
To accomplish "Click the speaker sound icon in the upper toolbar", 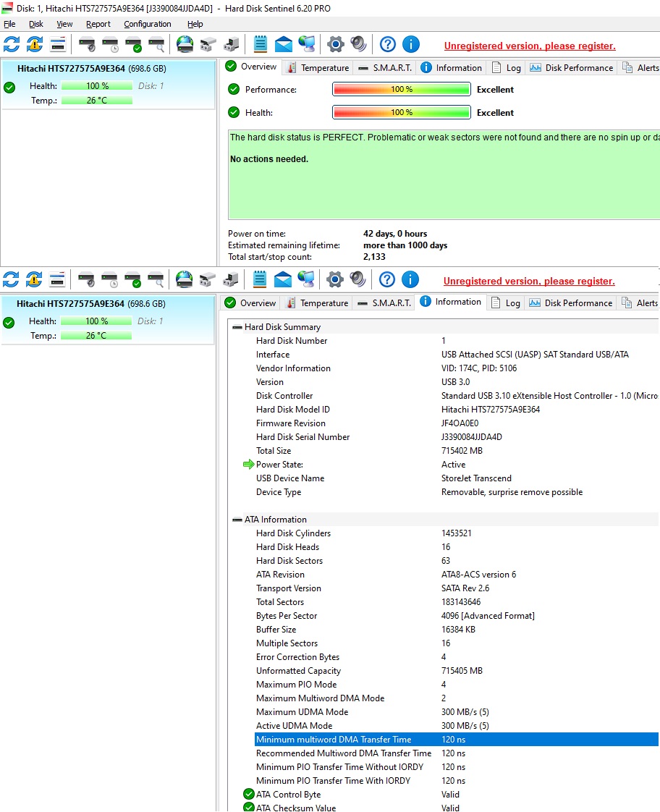I will (358, 45).
